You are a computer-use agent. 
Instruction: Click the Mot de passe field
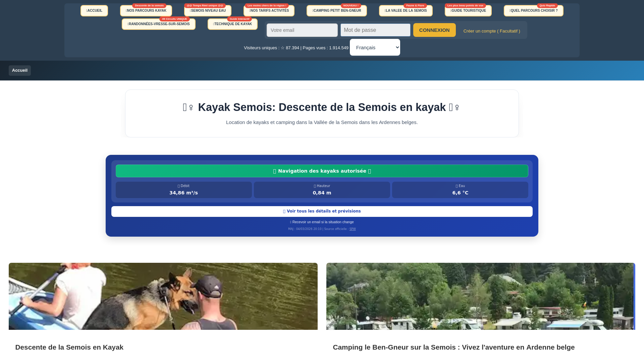pyautogui.click(x=375, y=30)
